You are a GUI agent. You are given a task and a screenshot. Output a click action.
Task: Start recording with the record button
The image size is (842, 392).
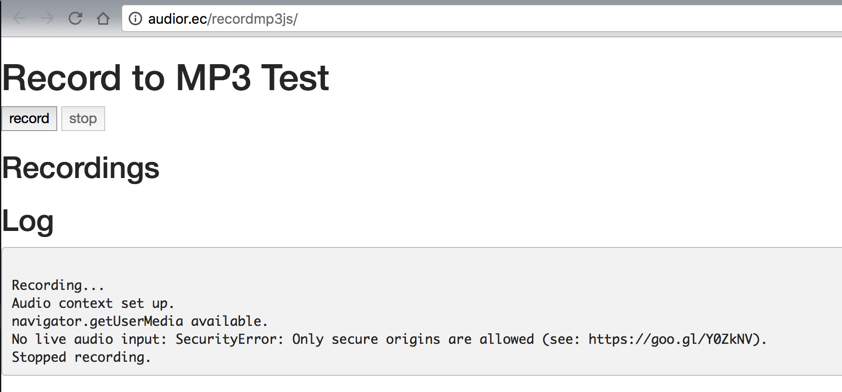point(29,118)
